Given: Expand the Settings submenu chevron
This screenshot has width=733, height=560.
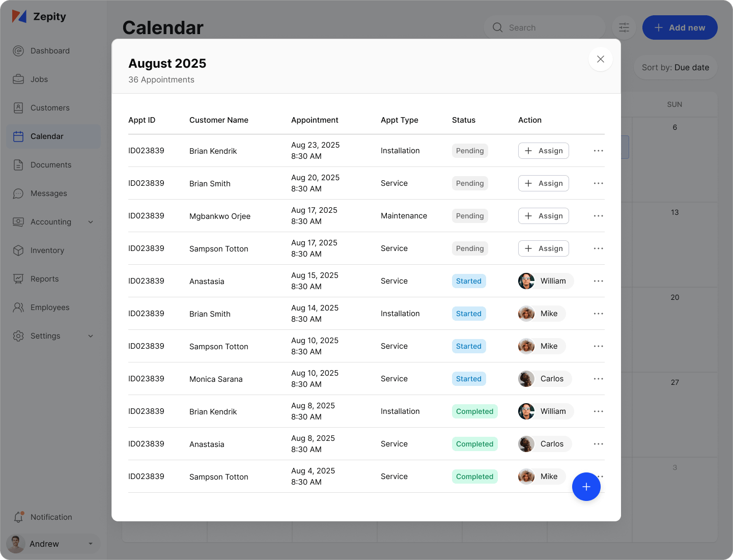Looking at the screenshot, I should coord(91,336).
